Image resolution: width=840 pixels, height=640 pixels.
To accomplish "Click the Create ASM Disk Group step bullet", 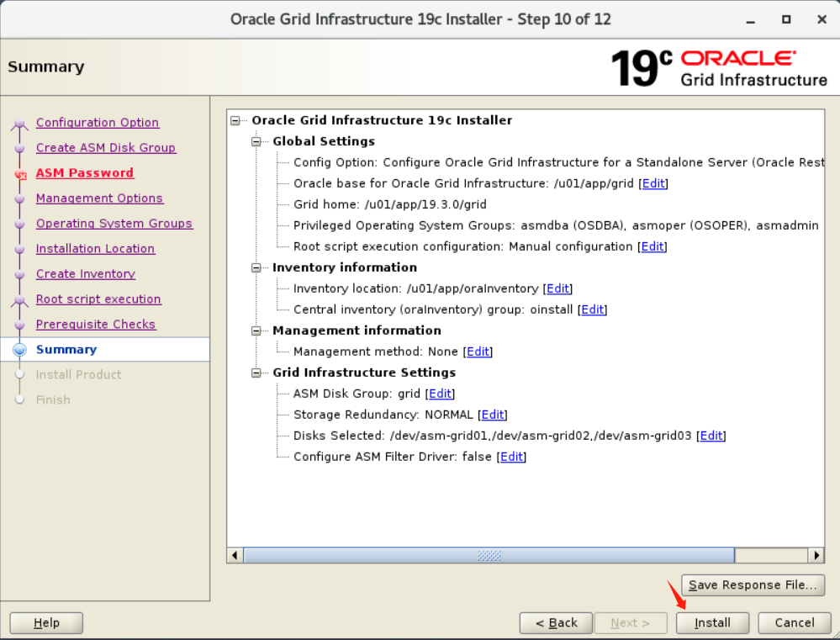I will click(20, 149).
